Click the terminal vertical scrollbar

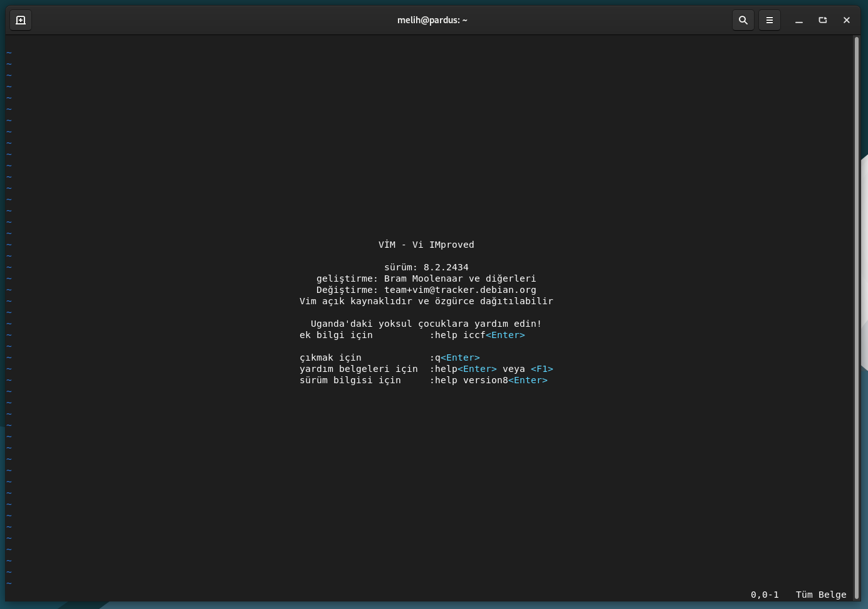[x=856, y=318]
